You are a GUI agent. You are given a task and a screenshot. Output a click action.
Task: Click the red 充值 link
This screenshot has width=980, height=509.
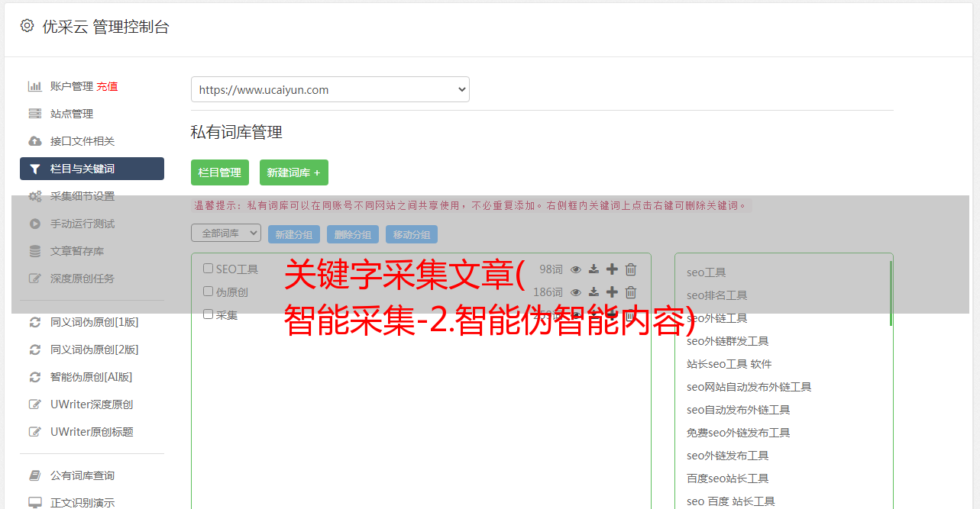pos(107,86)
